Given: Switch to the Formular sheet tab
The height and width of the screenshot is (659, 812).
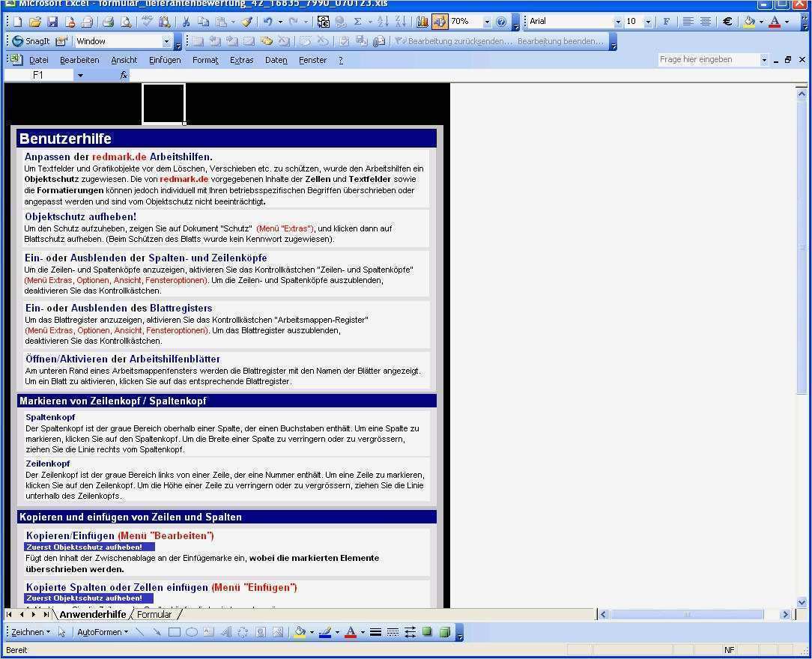Looking at the screenshot, I should pyautogui.click(x=154, y=615).
